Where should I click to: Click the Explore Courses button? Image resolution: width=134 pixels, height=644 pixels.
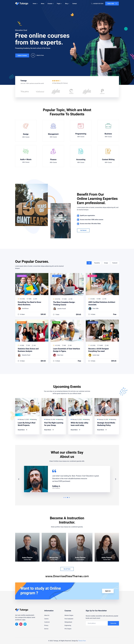(x=22, y=55)
